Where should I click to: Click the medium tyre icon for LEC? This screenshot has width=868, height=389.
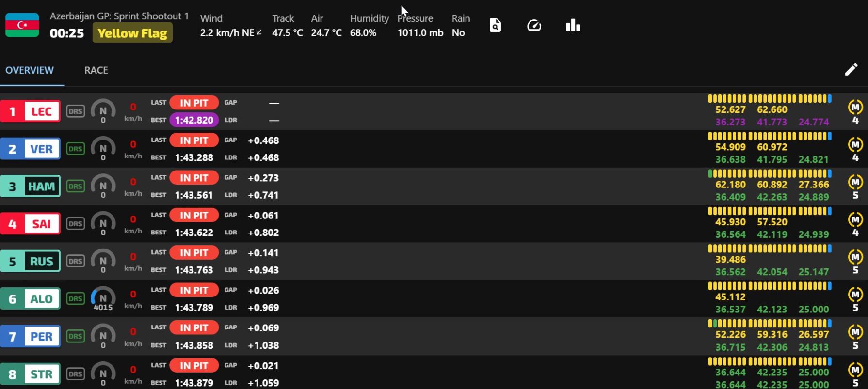[855, 107]
